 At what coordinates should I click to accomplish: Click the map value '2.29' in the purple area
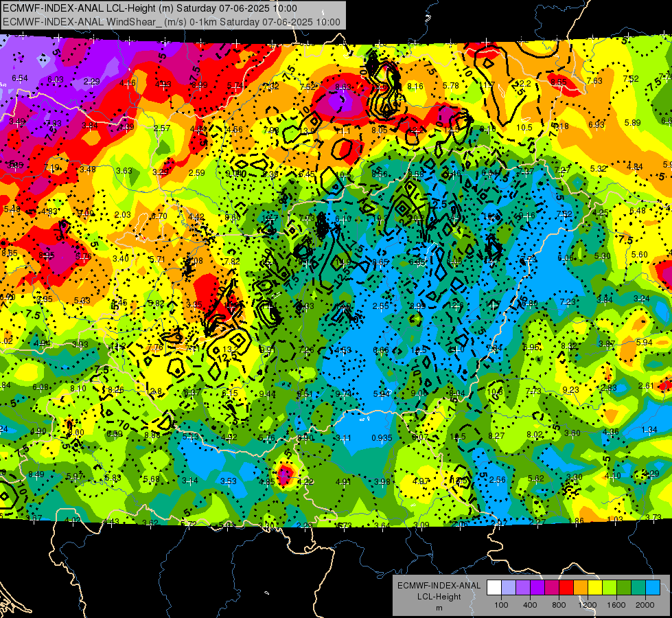click(91, 82)
